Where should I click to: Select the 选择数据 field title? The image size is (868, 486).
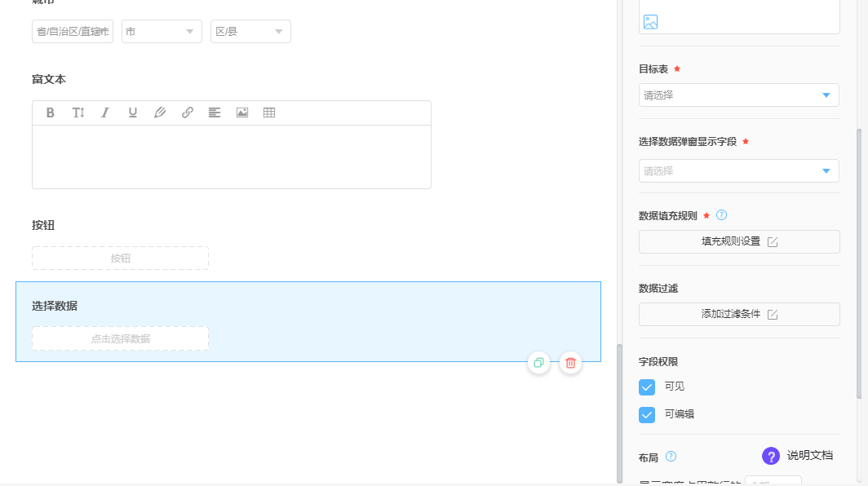(54, 306)
